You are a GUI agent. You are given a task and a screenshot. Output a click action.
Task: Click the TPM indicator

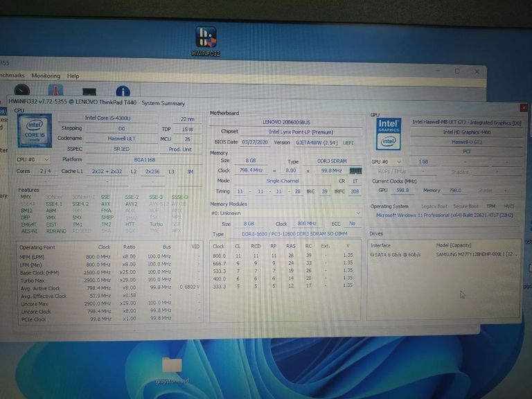[490, 206]
